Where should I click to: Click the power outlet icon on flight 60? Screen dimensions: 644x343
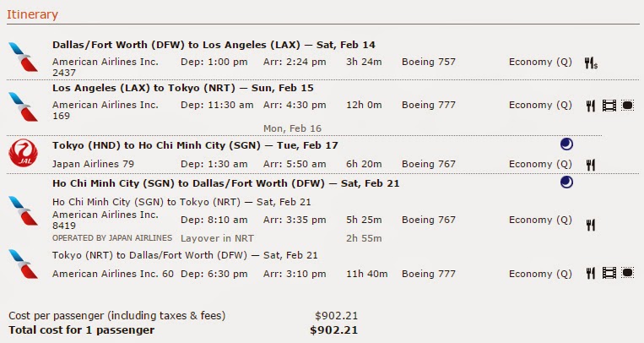627,273
